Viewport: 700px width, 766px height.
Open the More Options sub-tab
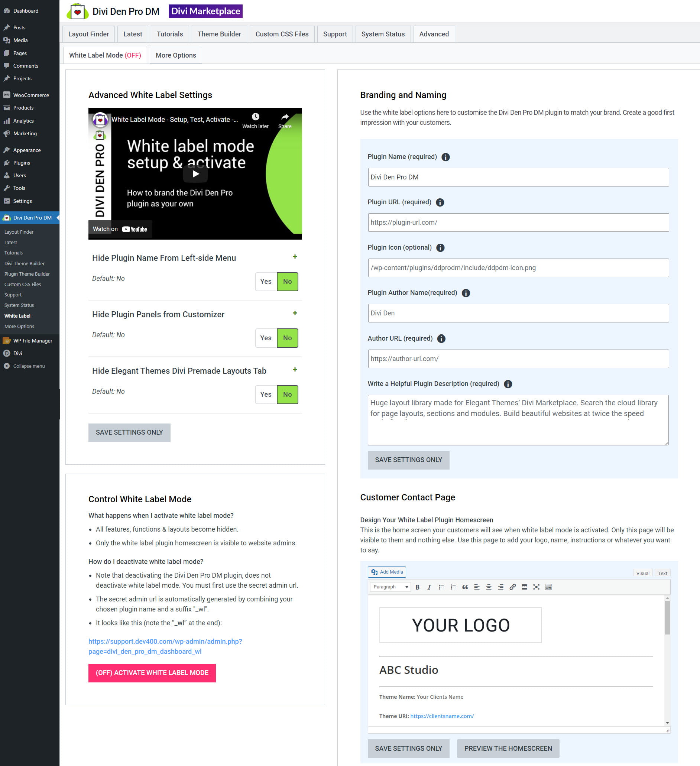pos(176,55)
